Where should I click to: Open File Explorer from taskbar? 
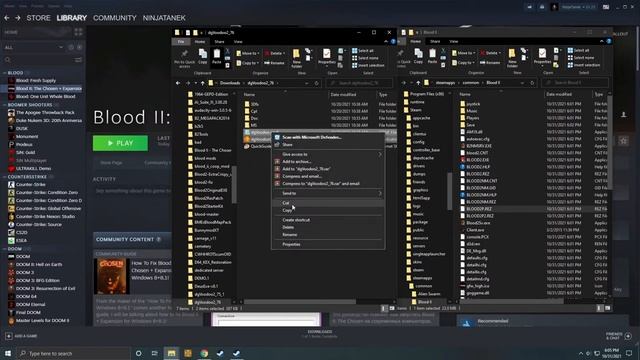171,353
